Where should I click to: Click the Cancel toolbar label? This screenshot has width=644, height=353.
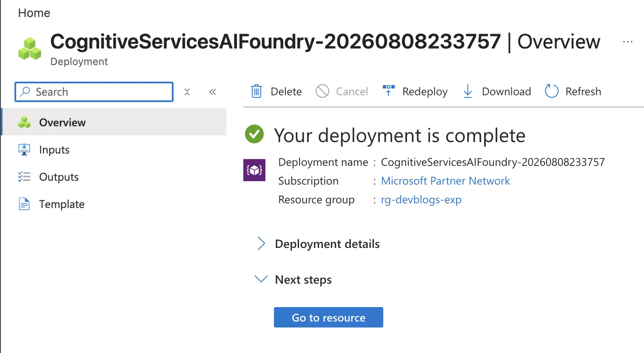352,92
